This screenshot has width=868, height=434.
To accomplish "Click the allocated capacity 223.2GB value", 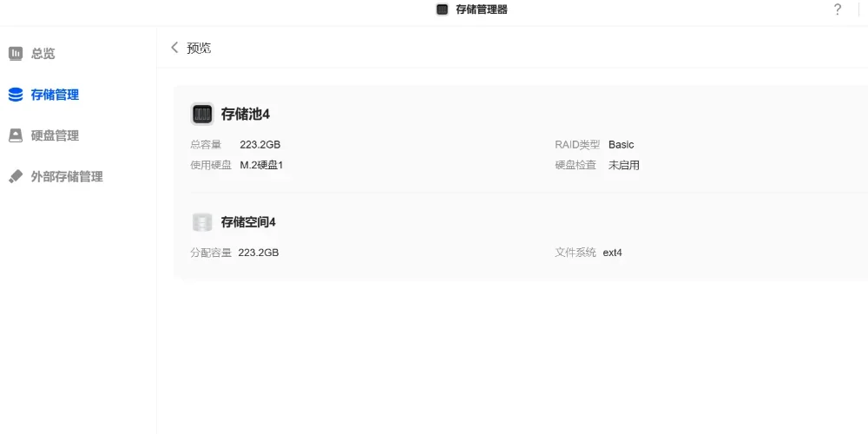I will [x=259, y=253].
